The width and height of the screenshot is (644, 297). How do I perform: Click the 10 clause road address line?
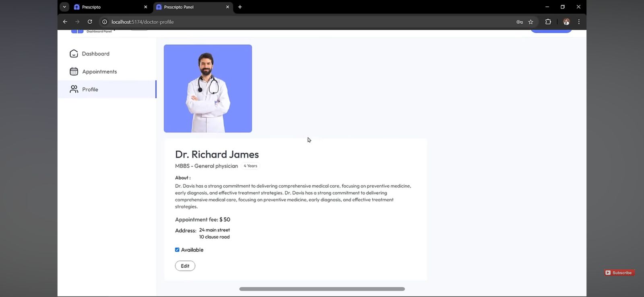215,237
